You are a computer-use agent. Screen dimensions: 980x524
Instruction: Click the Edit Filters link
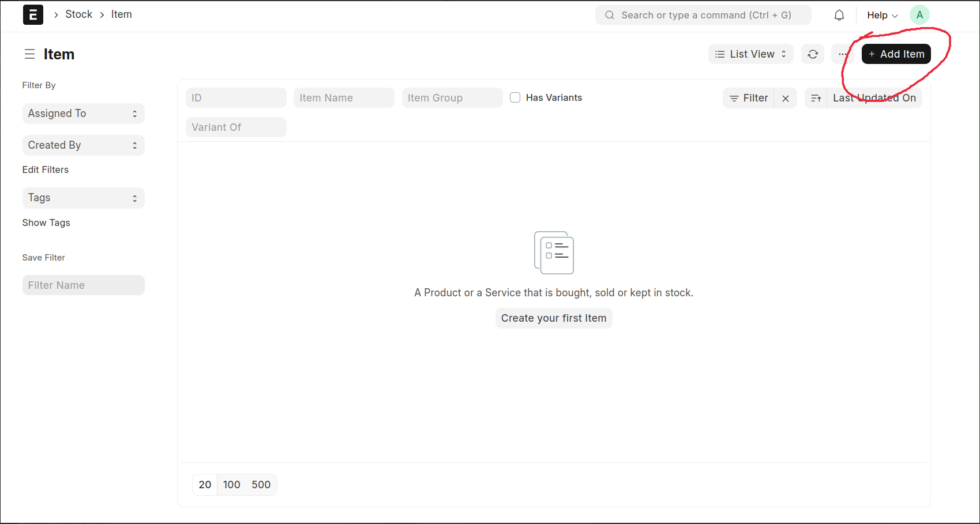tap(46, 169)
